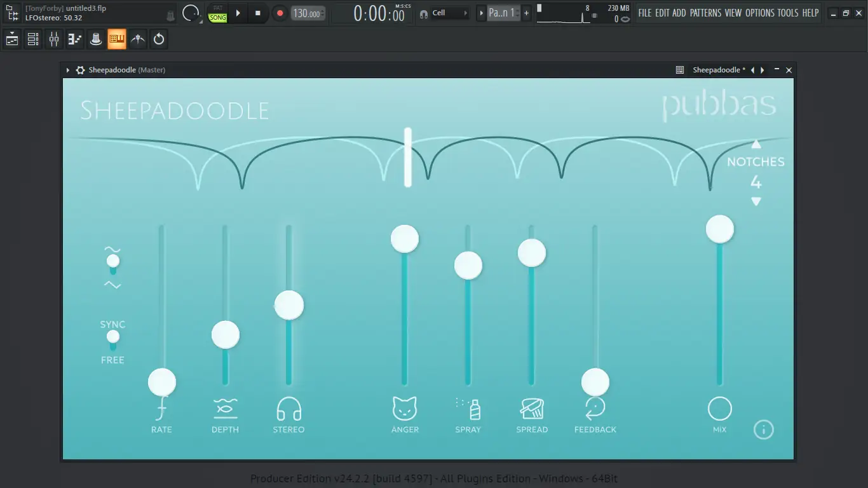This screenshot has width=868, height=488.
Task: Open the ADD menu
Action: coord(679,13)
